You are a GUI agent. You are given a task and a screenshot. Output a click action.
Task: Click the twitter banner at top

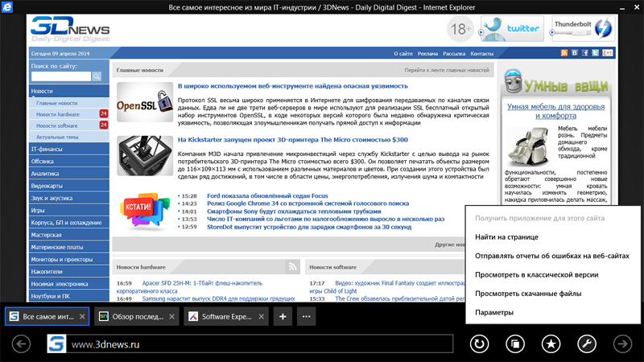click(512, 28)
